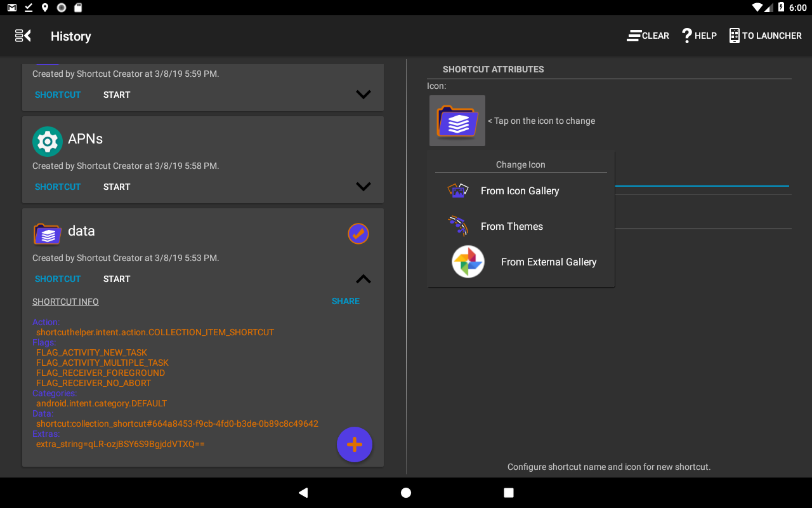Select the APNs title text

click(86, 139)
